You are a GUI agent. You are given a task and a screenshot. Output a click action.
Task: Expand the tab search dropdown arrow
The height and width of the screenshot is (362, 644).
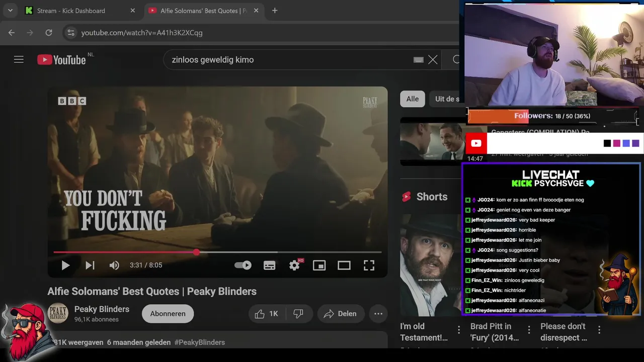pos(10,11)
